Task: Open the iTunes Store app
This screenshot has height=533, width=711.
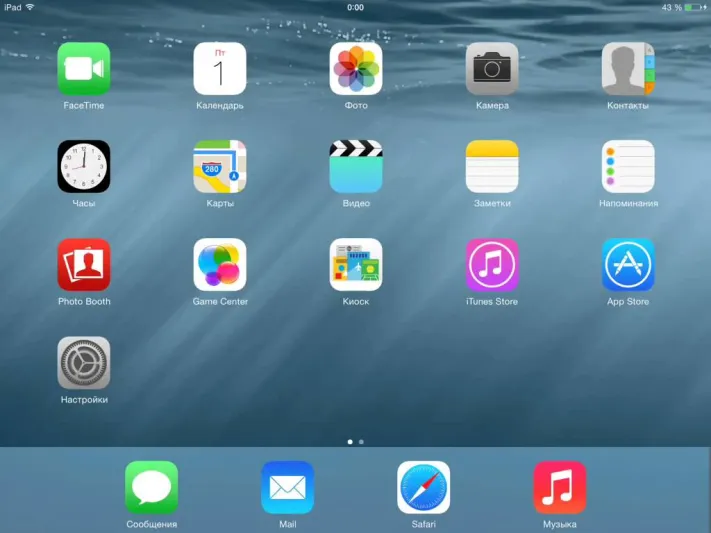Action: 492,264
